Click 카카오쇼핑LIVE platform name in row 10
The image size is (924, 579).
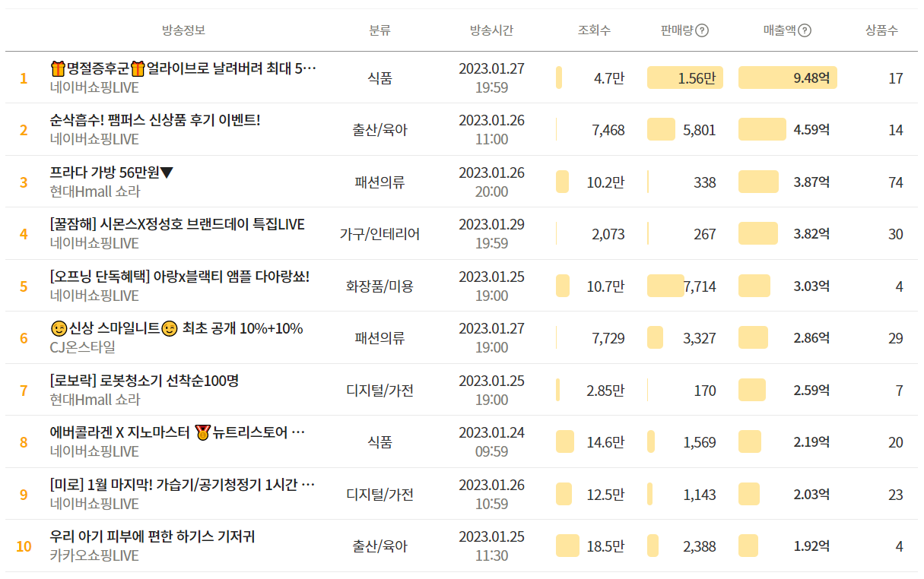tap(94, 556)
